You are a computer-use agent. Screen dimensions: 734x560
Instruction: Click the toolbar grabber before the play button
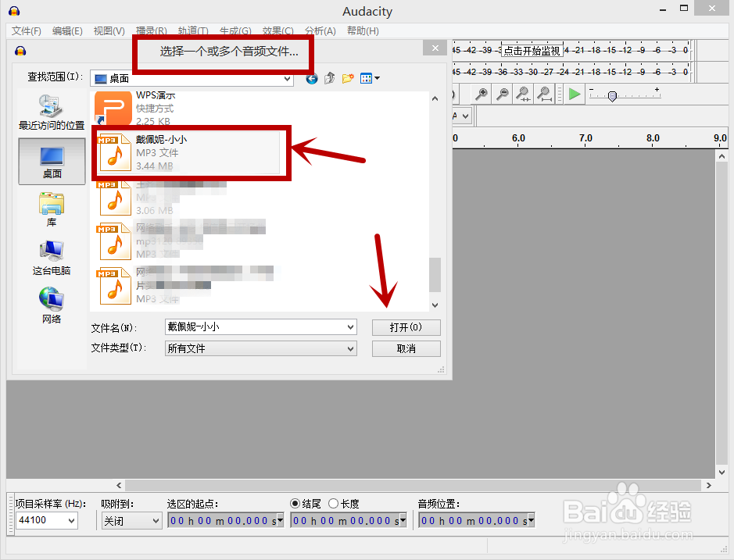(x=559, y=94)
